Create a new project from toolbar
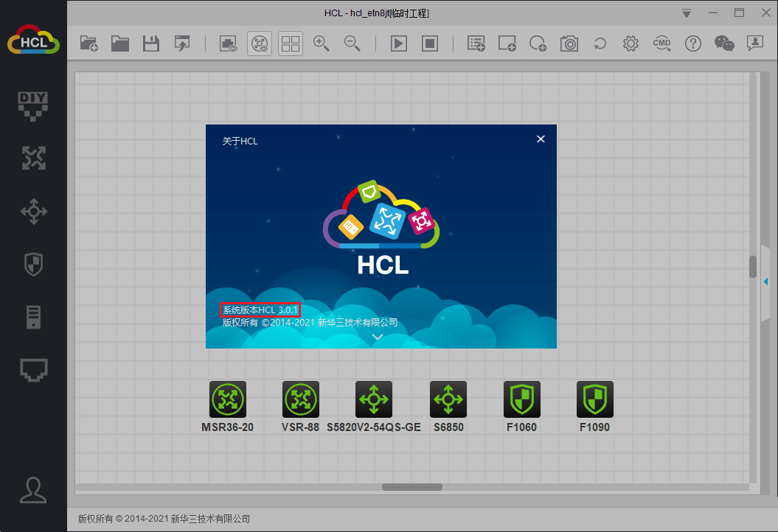 (88, 43)
